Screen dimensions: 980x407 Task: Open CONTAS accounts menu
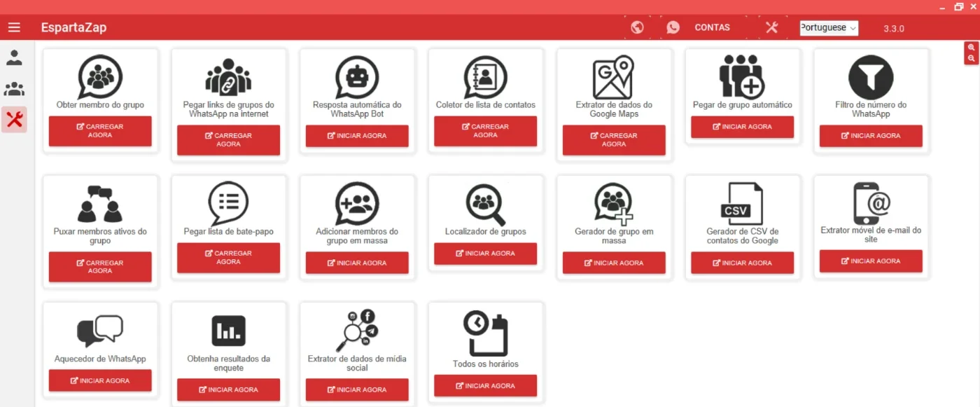click(712, 27)
